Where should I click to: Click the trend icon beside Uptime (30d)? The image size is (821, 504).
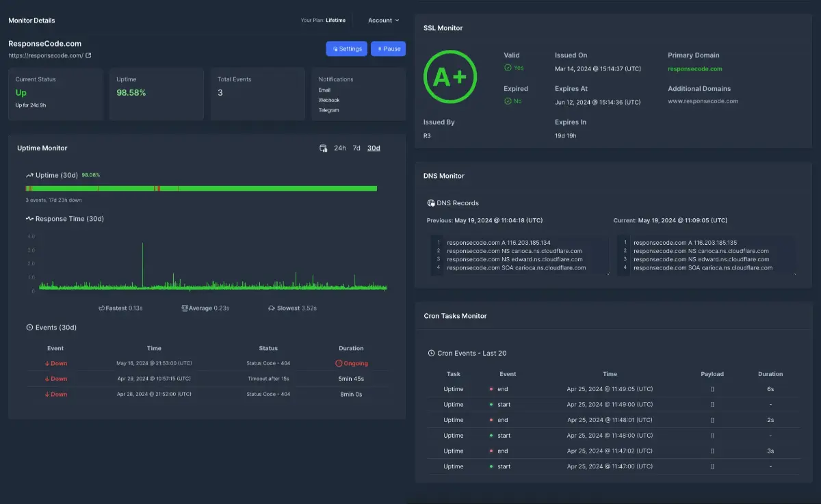click(30, 176)
